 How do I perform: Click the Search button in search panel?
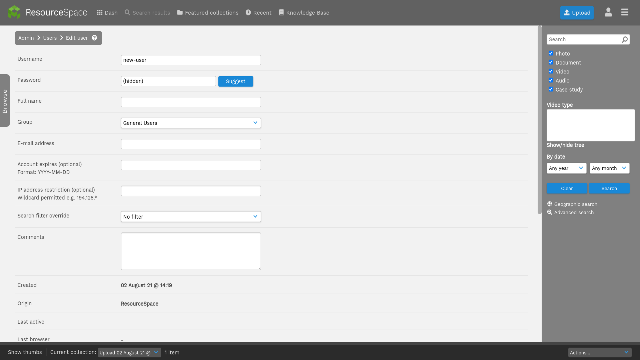click(x=609, y=189)
